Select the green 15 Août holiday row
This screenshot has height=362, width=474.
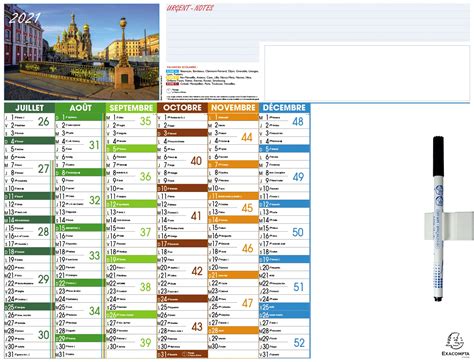(80, 228)
